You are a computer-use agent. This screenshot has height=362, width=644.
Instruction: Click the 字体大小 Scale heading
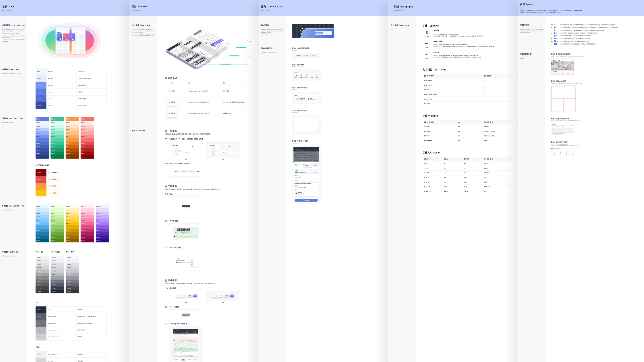[x=431, y=152]
